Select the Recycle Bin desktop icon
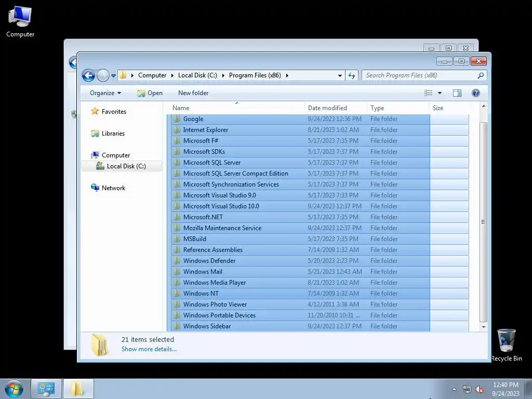532x399 pixels. pyautogui.click(x=506, y=345)
